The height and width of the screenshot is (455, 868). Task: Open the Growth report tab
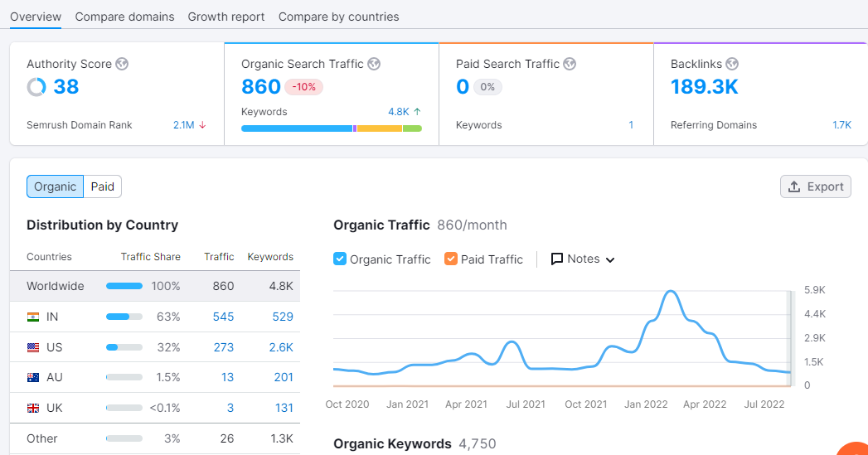(225, 17)
